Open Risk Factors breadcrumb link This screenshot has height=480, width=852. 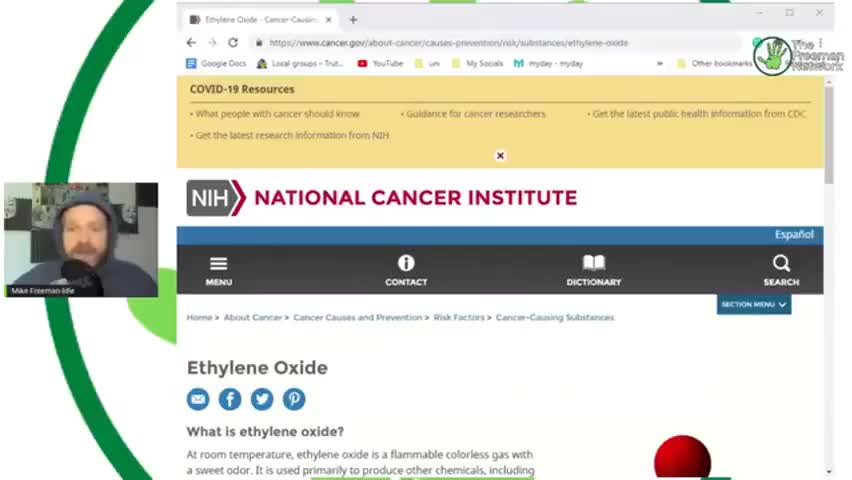click(x=459, y=317)
